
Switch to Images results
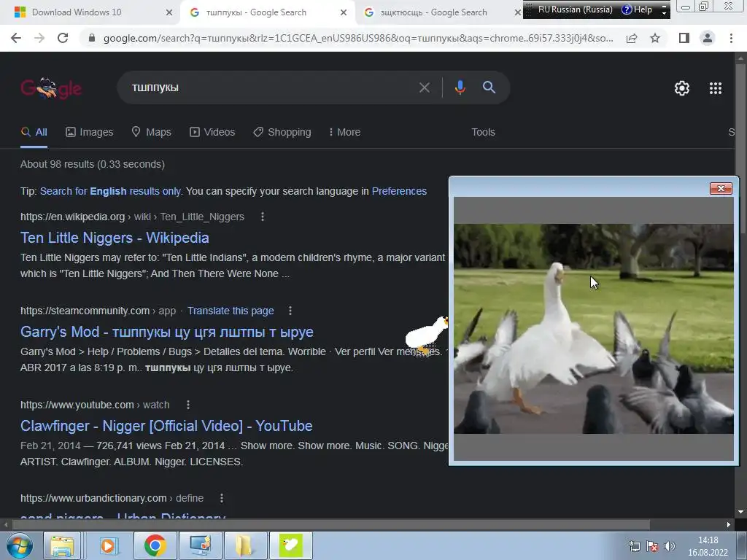pyautogui.click(x=89, y=132)
